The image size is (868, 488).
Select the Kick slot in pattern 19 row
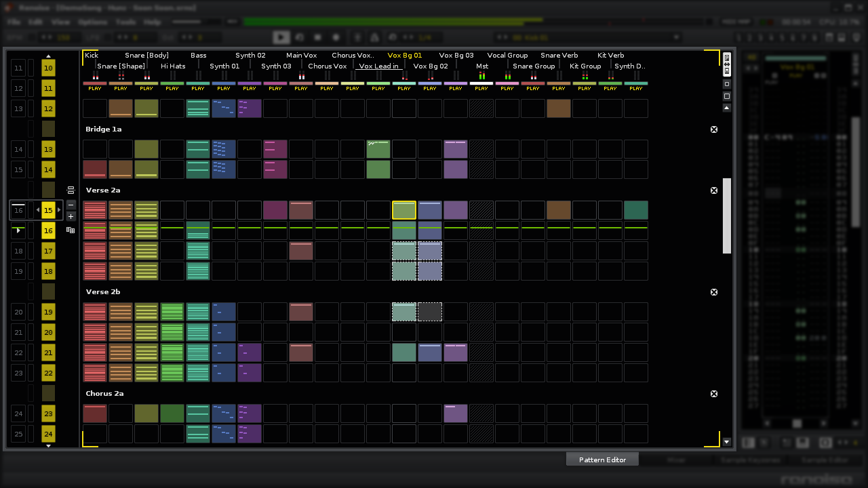point(95,312)
